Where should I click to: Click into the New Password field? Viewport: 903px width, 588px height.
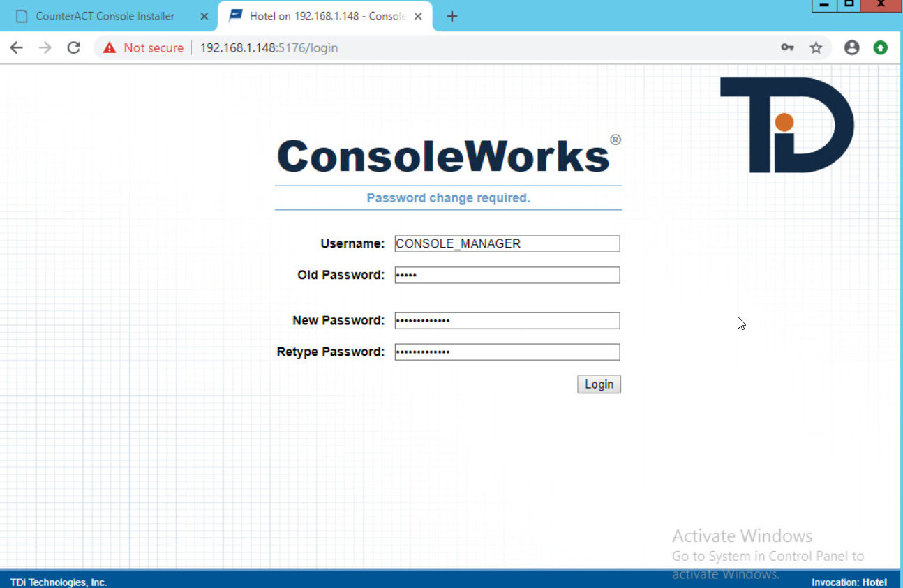tap(507, 320)
